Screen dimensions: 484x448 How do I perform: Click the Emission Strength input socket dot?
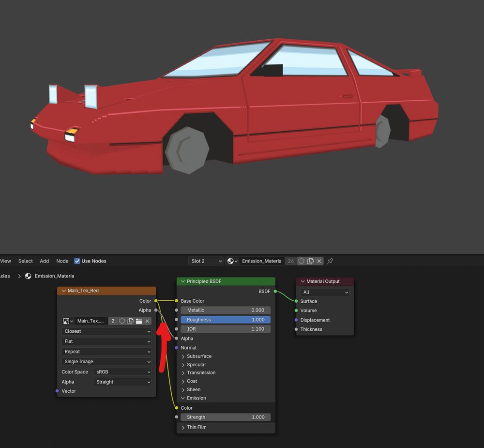click(176, 417)
